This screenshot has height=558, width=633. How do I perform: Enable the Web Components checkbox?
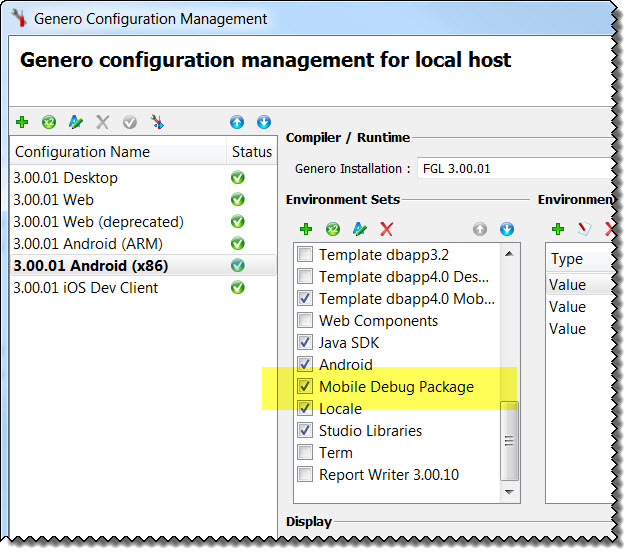coord(306,321)
